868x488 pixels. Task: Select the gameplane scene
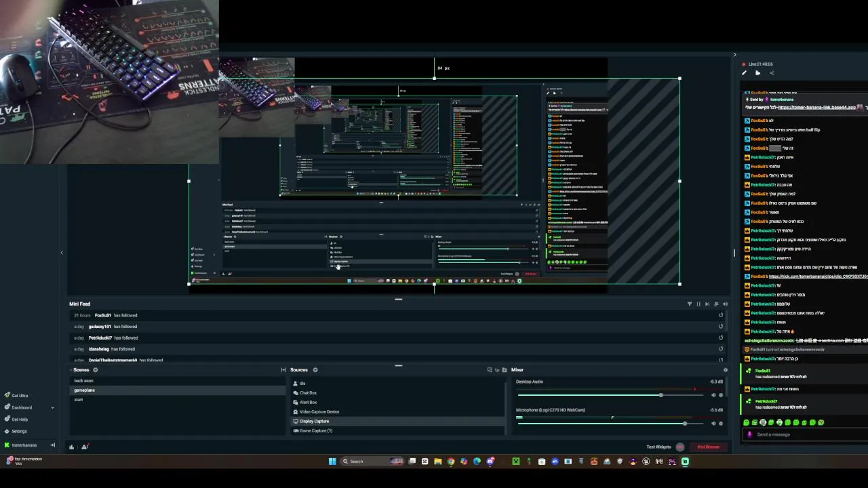point(177,390)
